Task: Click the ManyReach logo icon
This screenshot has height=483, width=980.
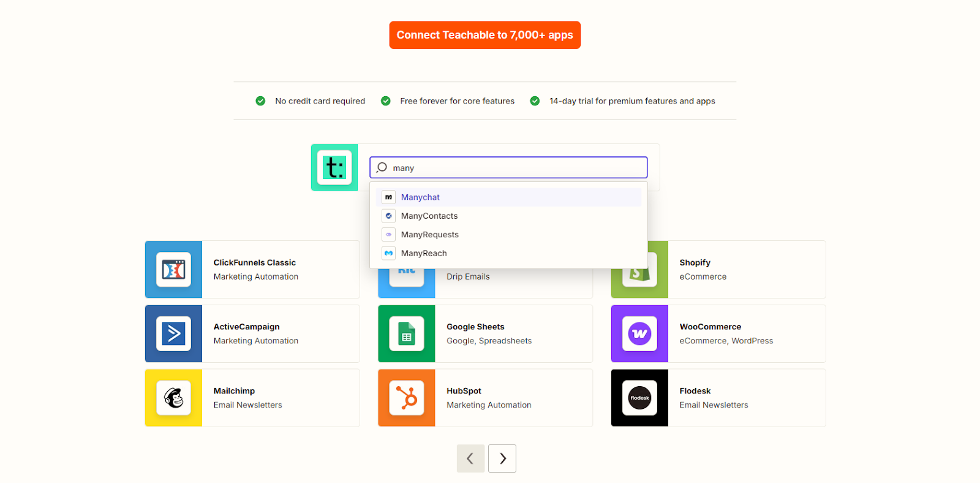Action: [388, 253]
